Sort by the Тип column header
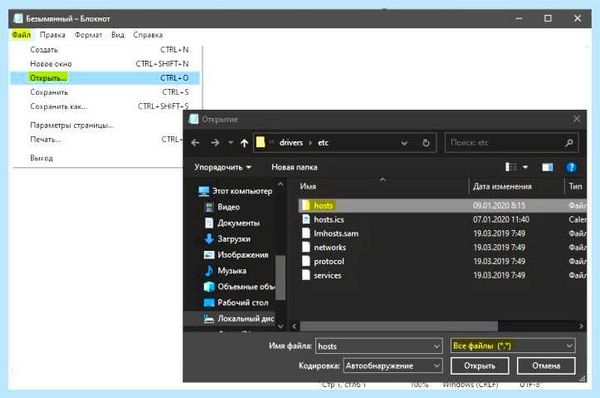 tap(576, 186)
